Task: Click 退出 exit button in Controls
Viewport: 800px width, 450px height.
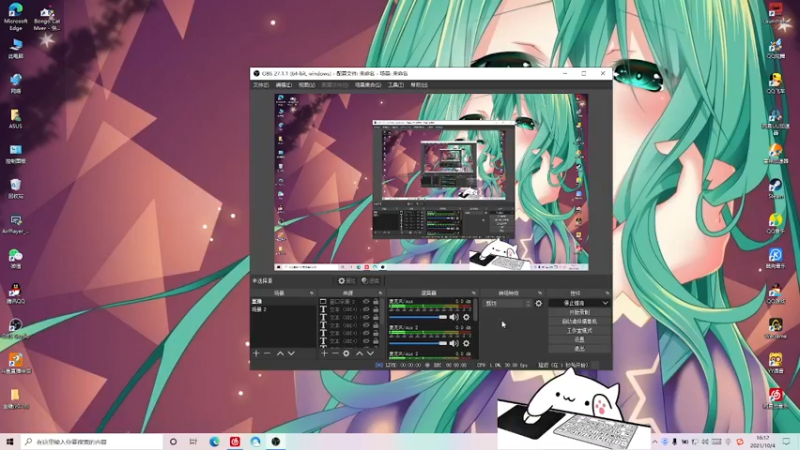Action: tap(579, 349)
